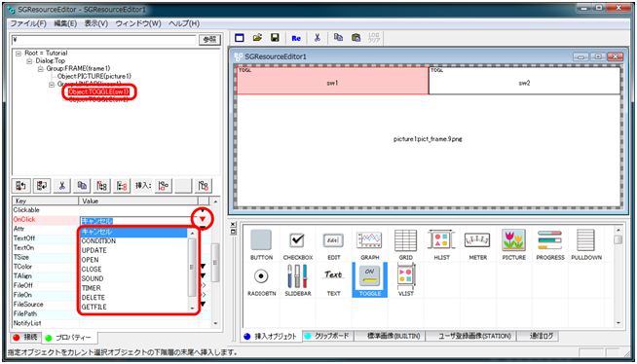The image size is (637, 364).
Task: Select the TEXT object in the palette
Action: [333, 280]
